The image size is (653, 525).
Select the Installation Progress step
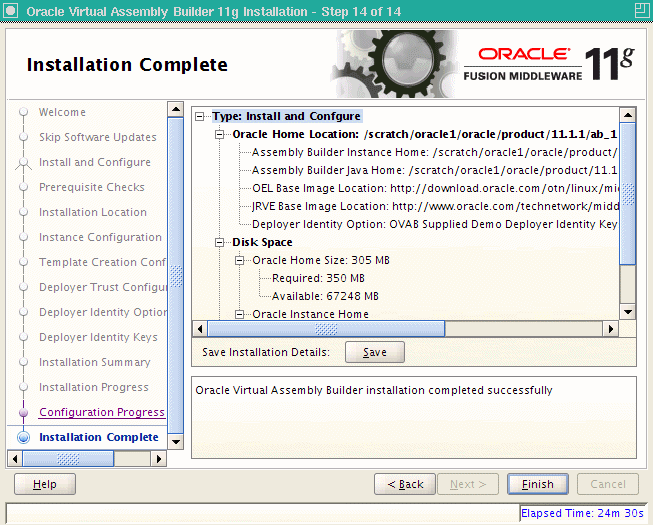(94, 387)
